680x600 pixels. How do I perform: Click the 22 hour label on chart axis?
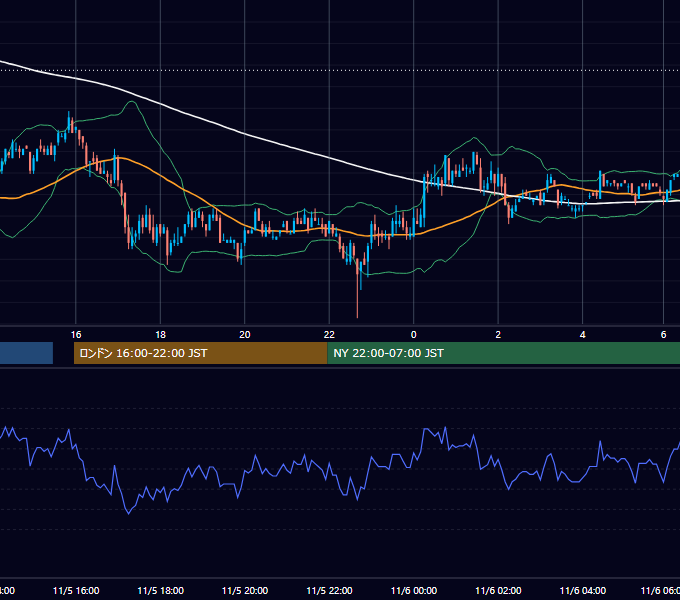click(329, 334)
